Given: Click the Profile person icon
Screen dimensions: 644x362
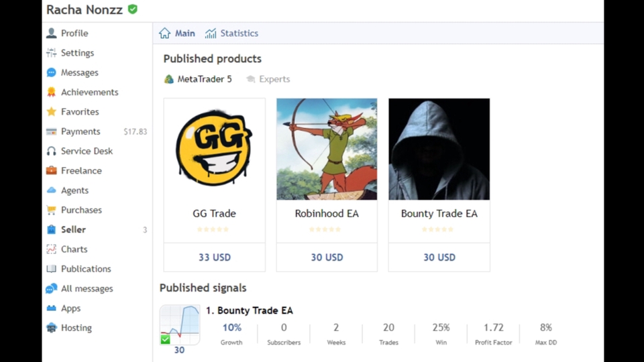Looking at the screenshot, I should pyautogui.click(x=52, y=34).
